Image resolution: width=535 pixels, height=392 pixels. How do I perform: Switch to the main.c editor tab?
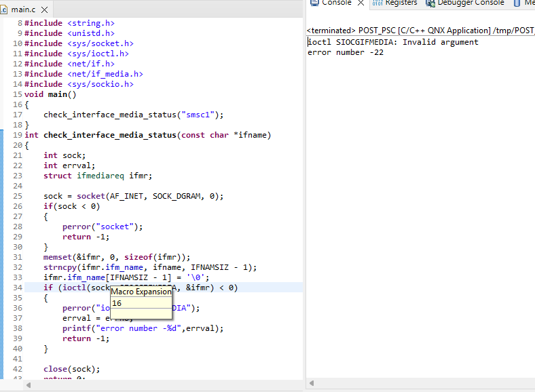[x=23, y=10]
